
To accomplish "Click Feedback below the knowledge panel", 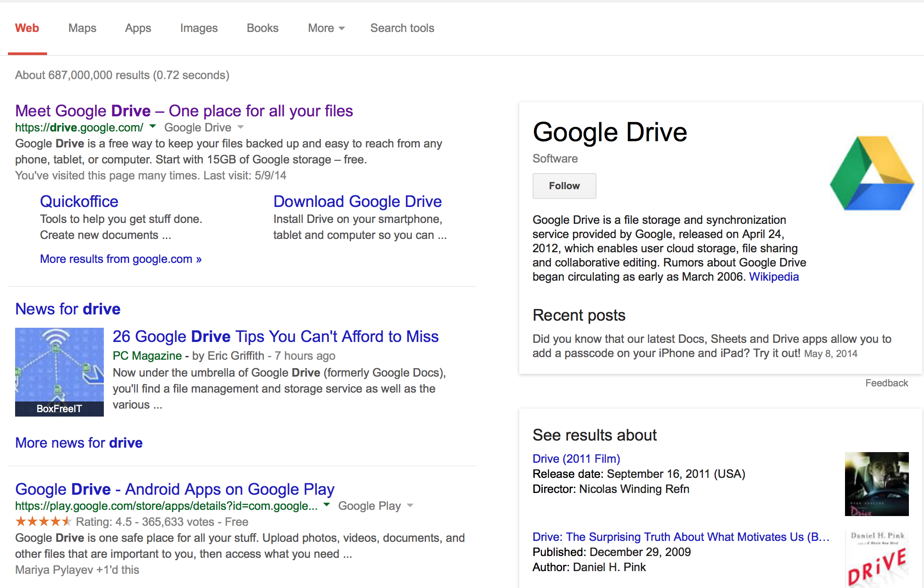I will point(886,383).
